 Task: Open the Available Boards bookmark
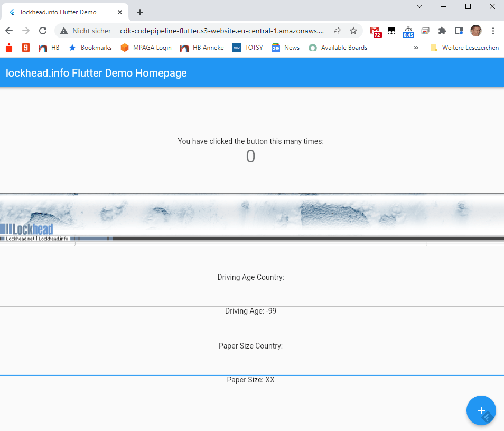338,48
